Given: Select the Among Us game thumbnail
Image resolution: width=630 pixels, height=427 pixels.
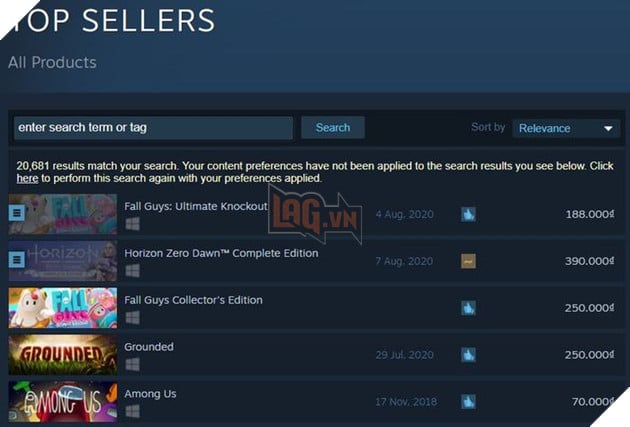Looking at the screenshot, I should tap(63, 402).
